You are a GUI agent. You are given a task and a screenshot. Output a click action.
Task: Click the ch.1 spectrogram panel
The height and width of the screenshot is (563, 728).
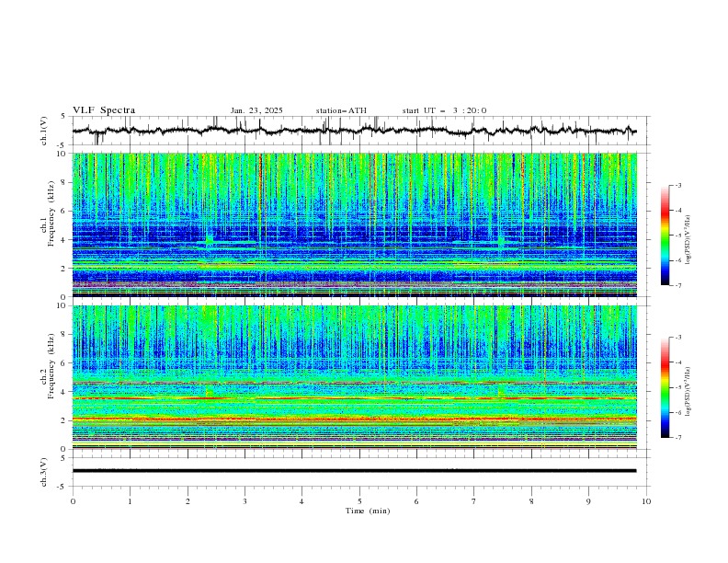point(354,224)
